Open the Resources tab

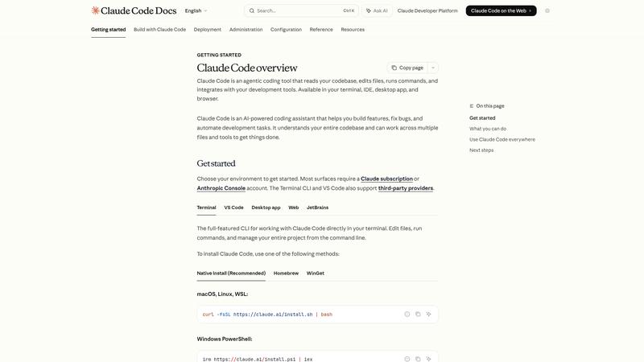pos(353,30)
